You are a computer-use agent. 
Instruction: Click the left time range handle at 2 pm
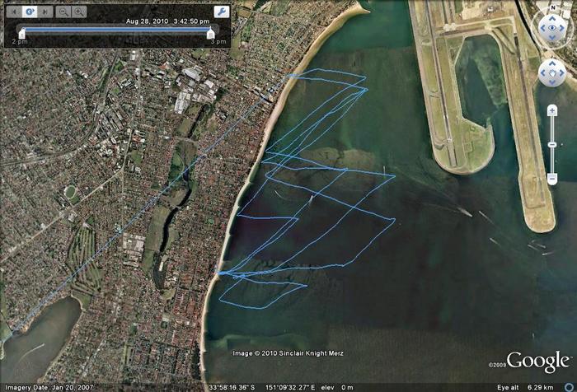(21, 34)
